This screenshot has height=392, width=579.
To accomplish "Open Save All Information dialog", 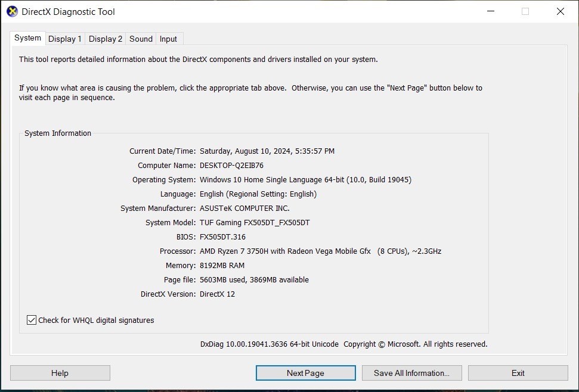I will 411,372.
